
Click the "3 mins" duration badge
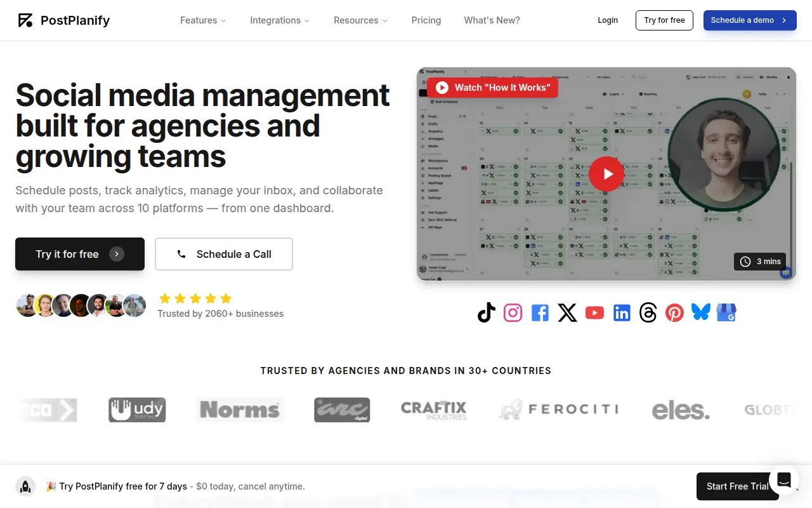click(760, 261)
